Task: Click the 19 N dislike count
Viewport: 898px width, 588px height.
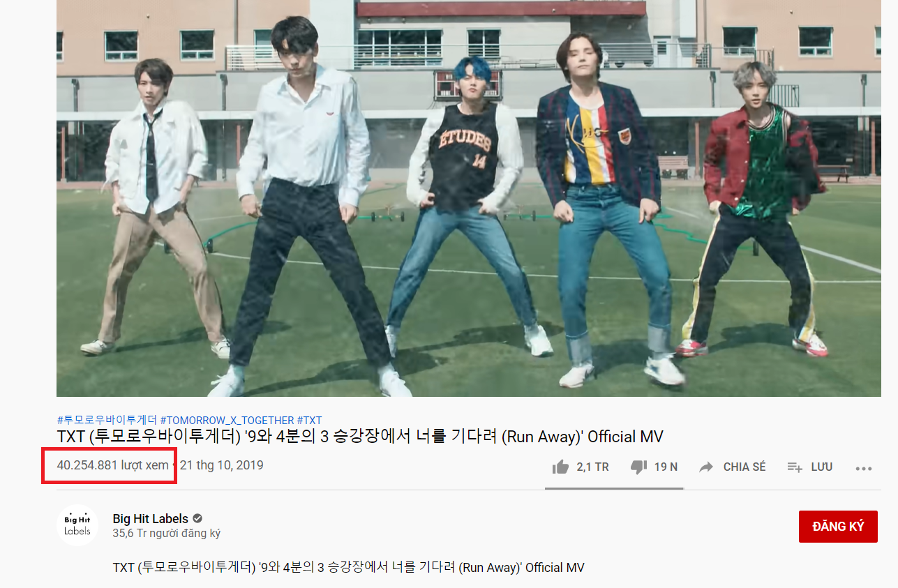Action: click(x=666, y=467)
